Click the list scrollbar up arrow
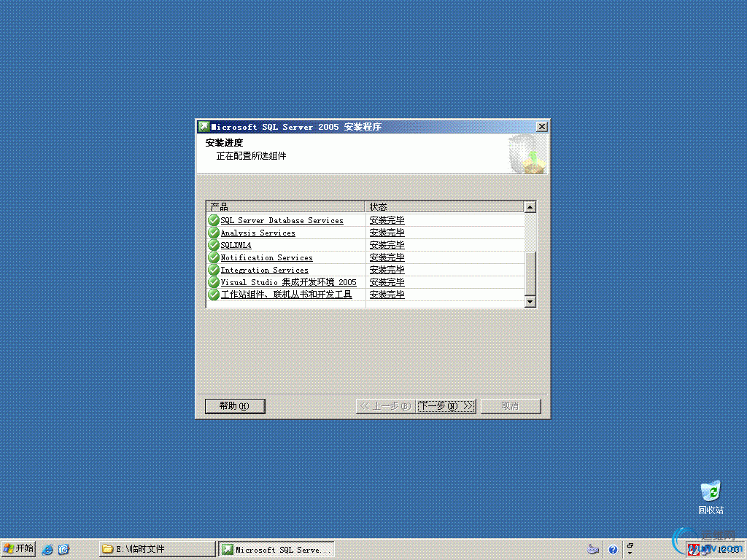This screenshot has width=747, height=560. click(530, 206)
